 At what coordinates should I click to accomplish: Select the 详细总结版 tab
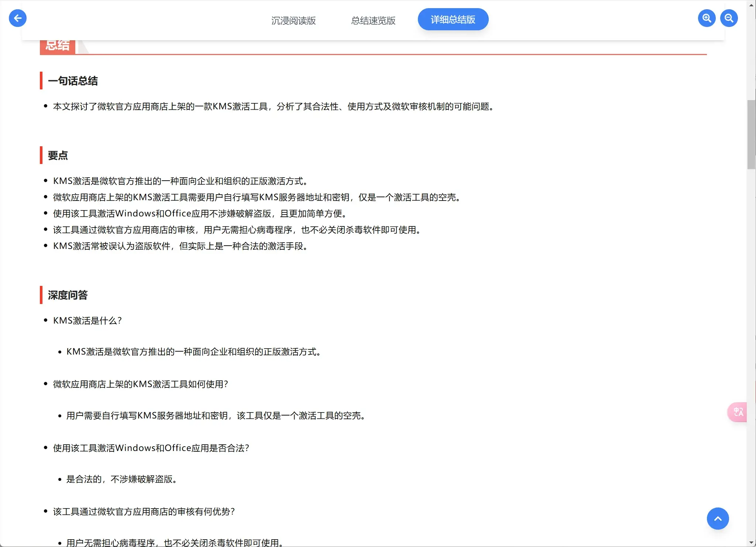click(453, 20)
